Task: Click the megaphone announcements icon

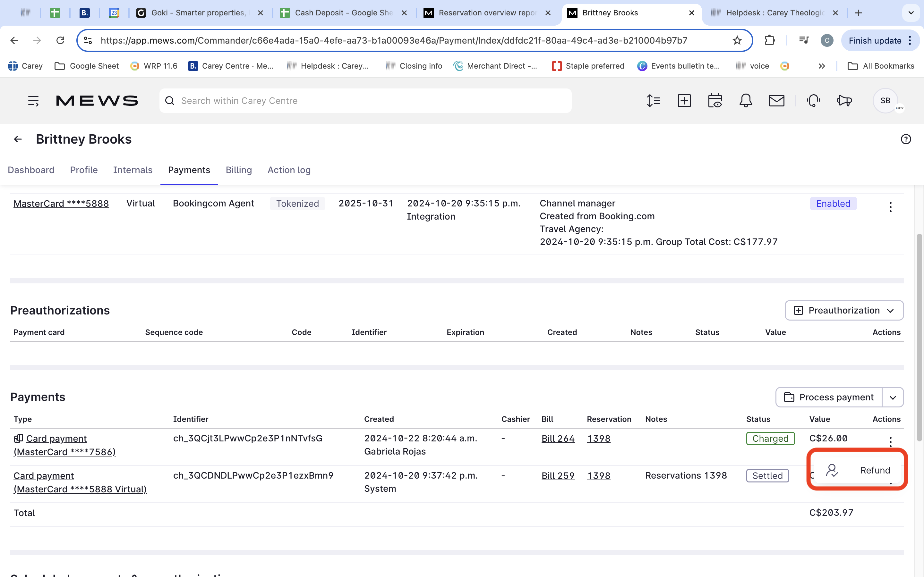Action: (x=844, y=101)
